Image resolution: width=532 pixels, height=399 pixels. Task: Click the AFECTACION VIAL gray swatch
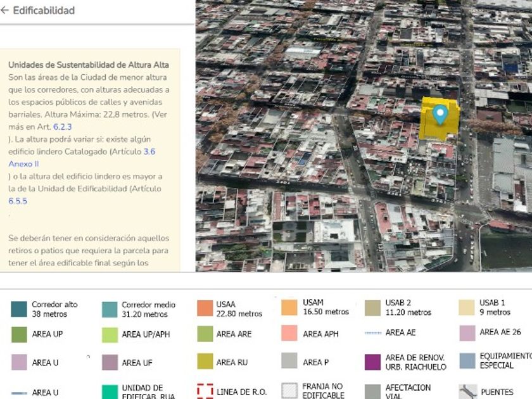pyautogui.click(x=372, y=391)
